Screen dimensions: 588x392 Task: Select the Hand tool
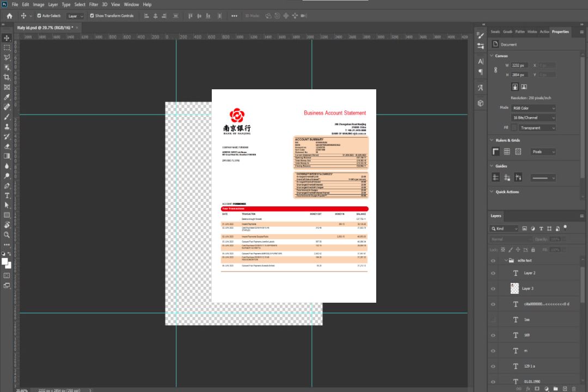pyautogui.click(x=7, y=225)
